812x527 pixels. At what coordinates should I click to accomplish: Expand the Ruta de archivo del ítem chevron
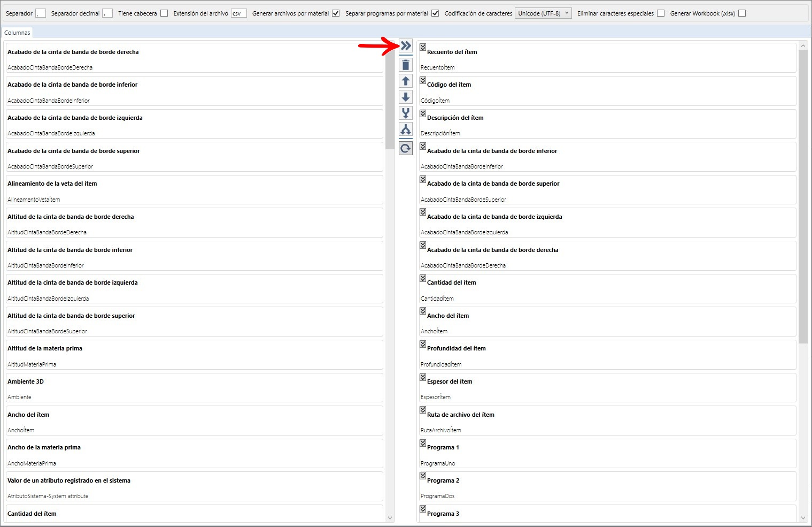coord(423,410)
